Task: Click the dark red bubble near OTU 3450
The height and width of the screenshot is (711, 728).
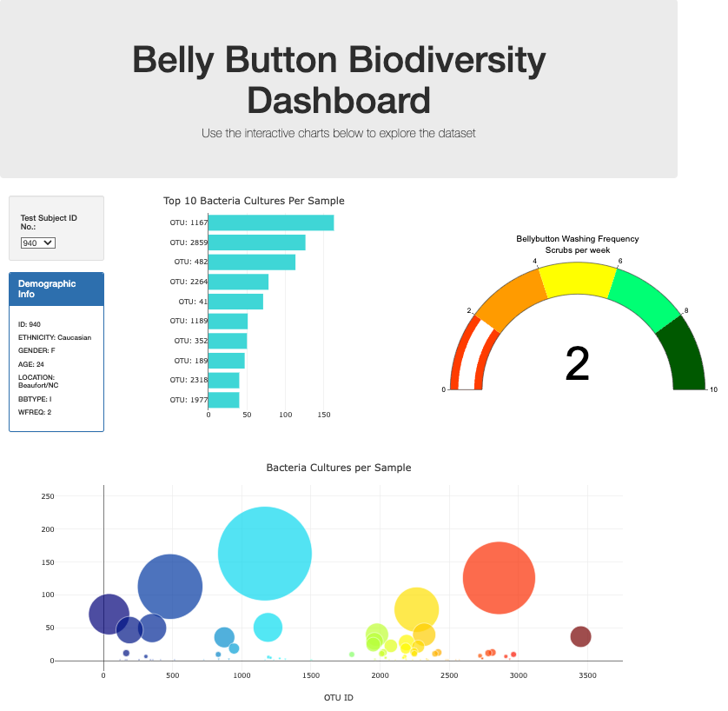Action: (580, 637)
